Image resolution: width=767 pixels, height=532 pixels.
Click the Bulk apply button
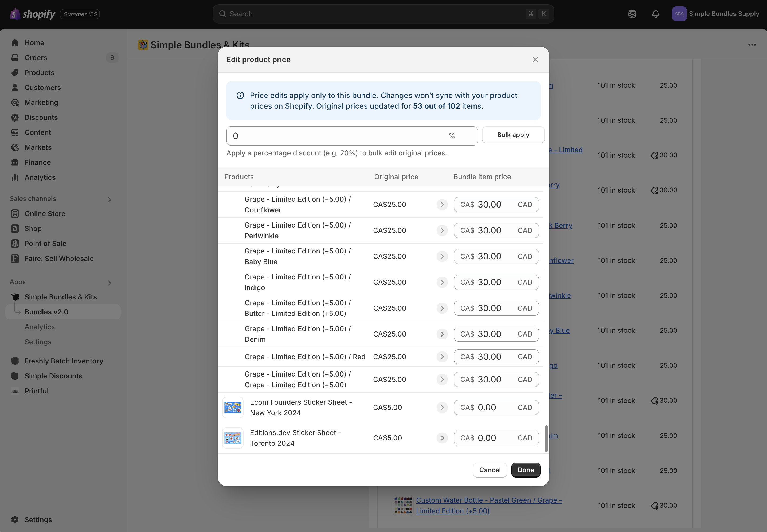point(513,135)
